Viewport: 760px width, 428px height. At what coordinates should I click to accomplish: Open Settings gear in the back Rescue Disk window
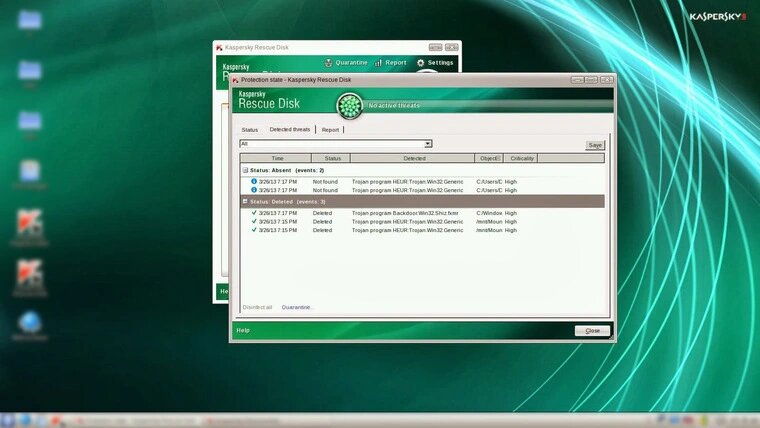435,63
